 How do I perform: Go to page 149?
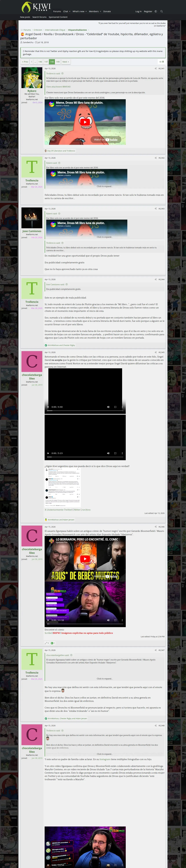pyautogui.click(x=58, y=62)
